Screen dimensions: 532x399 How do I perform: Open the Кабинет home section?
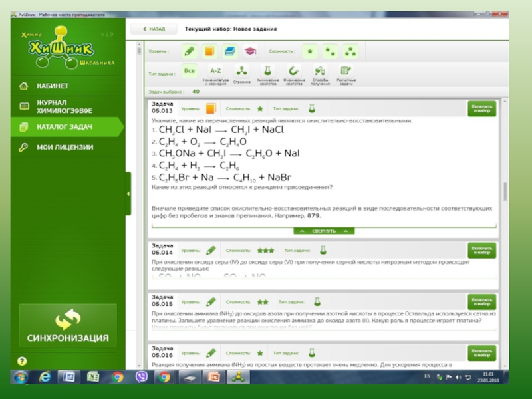[53, 86]
